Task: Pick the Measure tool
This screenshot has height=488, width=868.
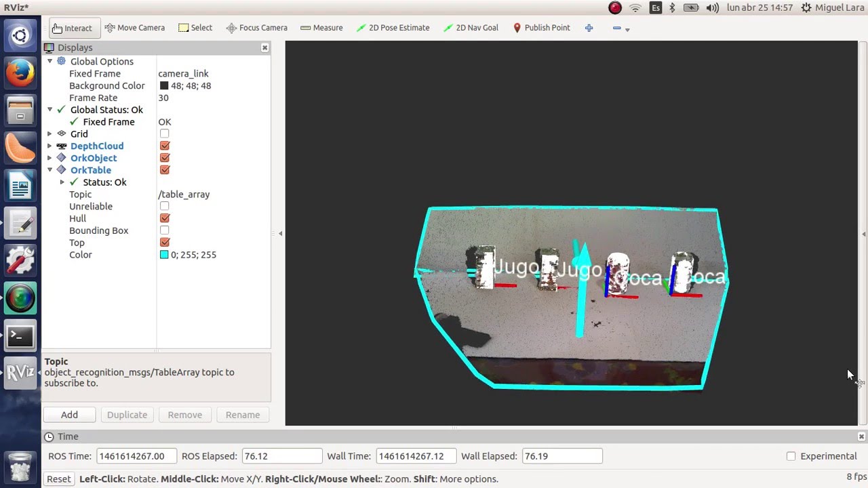Action: (x=321, y=28)
